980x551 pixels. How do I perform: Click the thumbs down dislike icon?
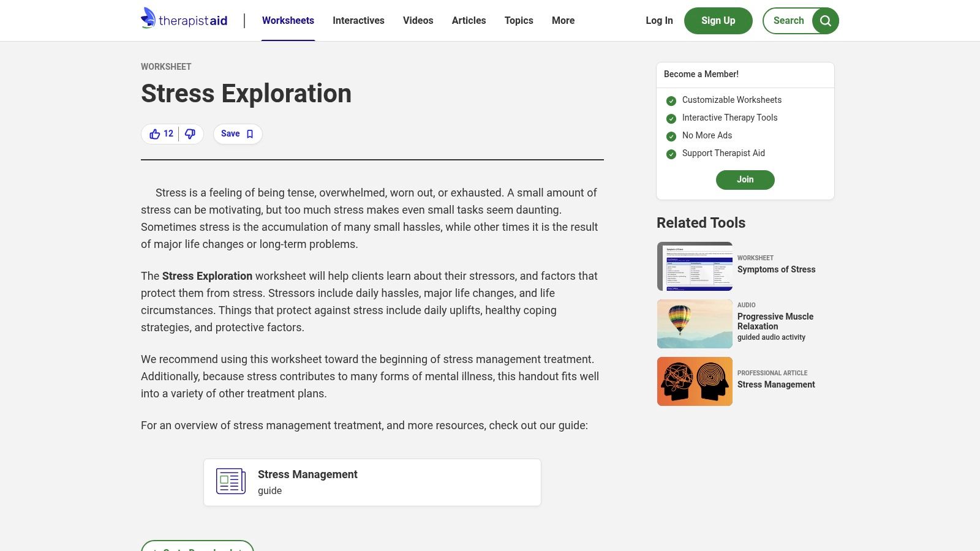tap(190, 134)
